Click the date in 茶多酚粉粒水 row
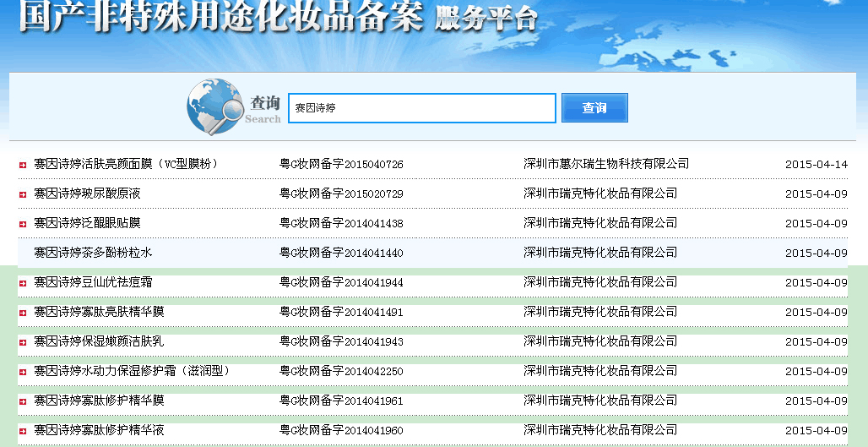 pos(816,253)
